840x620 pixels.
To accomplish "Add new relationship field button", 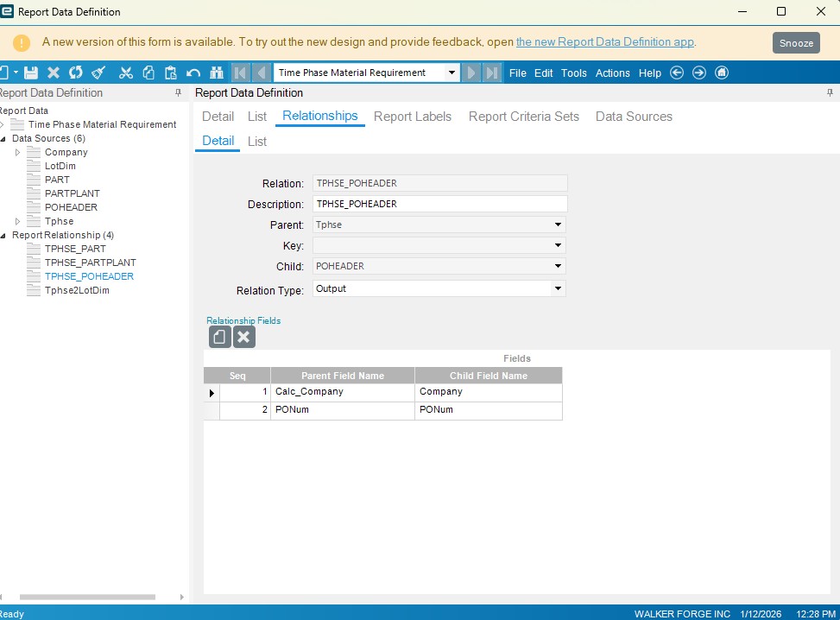I will (x=219, y=337).
